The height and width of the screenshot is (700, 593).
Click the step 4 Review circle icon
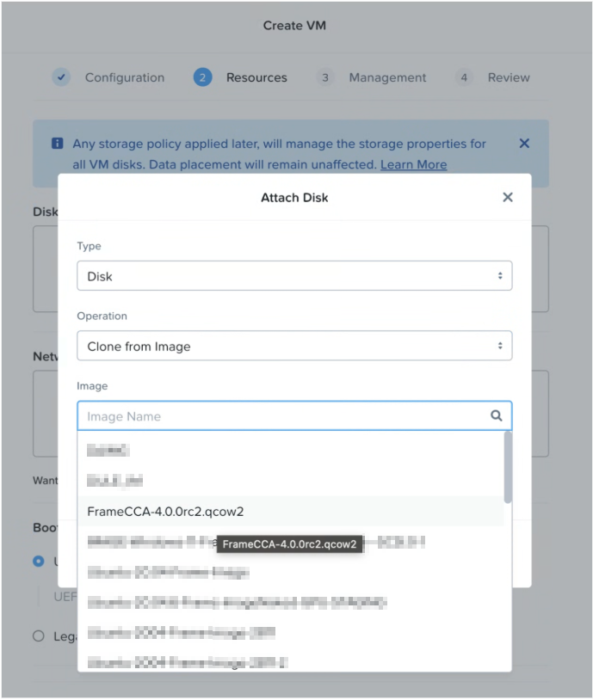coord(464,77)
